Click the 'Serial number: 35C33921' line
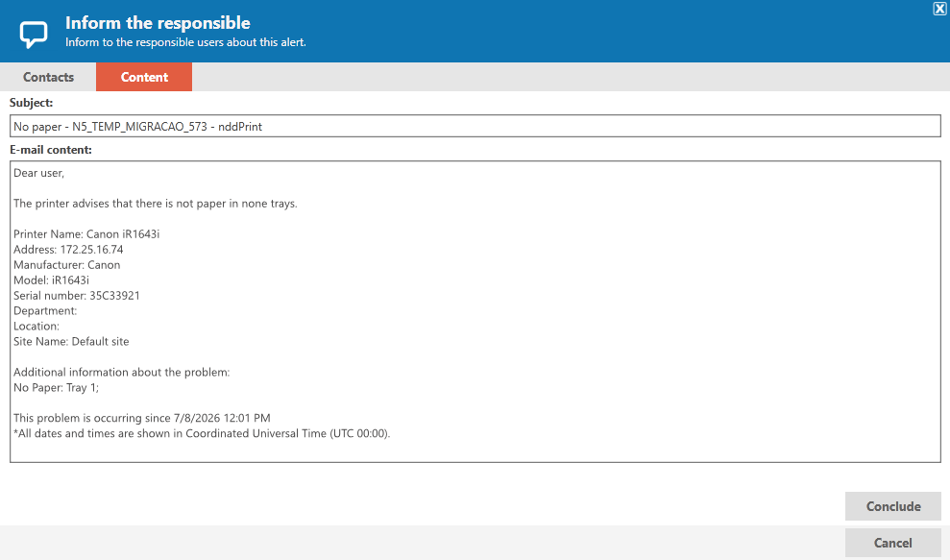Screen dimensions: 950x560 pos(76,295)
